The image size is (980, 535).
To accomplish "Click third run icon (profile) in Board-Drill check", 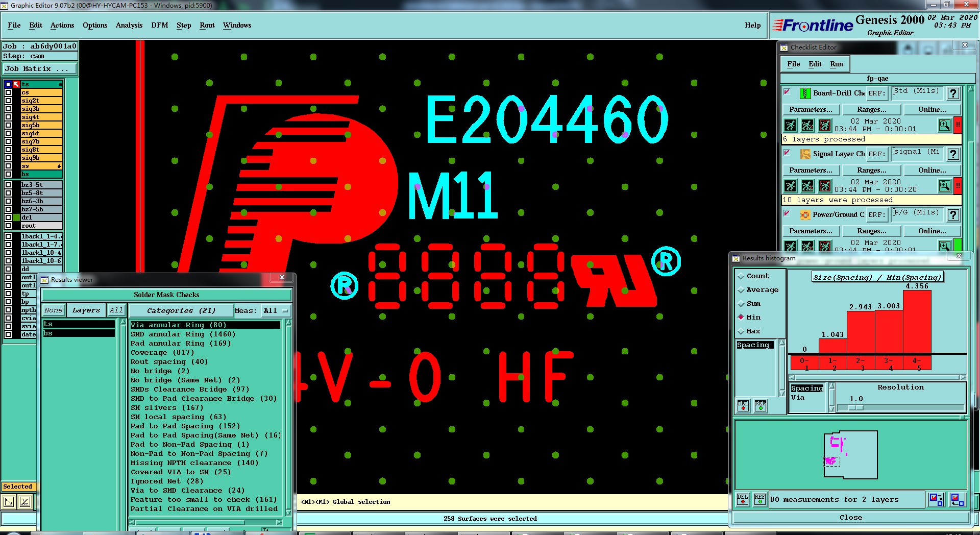I will tap(825, 125).
